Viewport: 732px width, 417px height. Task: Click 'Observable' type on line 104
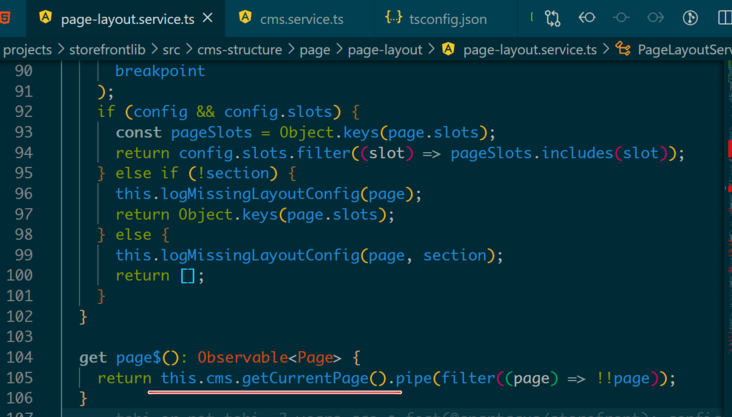tap(243, 358)
